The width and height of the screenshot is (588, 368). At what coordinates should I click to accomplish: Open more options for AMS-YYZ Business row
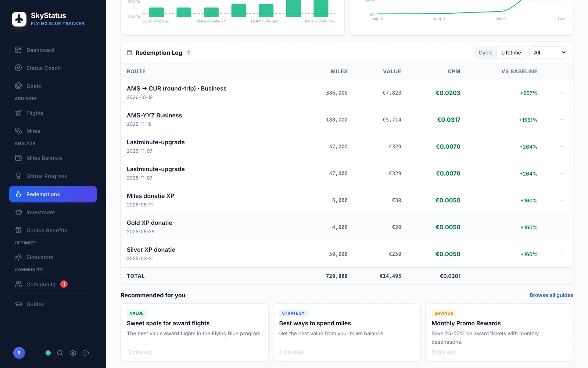562,120
